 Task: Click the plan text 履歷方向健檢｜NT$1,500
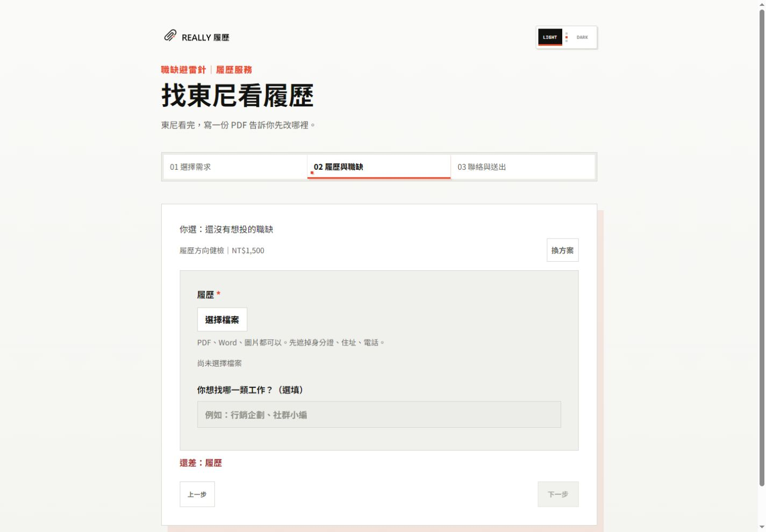pyautogui.click(x=222, y=250)
